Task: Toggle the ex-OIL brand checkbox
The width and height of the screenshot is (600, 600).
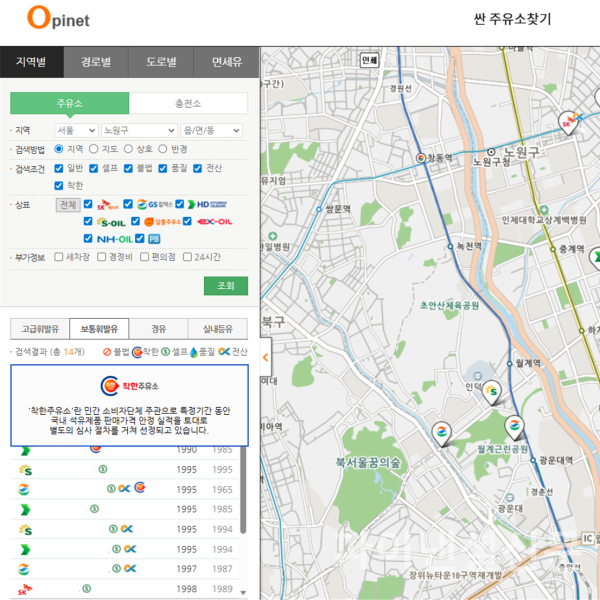Action: point(187,221)
